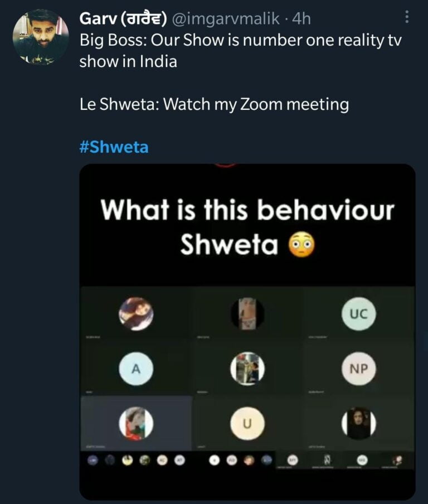
Task: Open the tweet's three-dot more options menu
Action: (x=407, y=18)
